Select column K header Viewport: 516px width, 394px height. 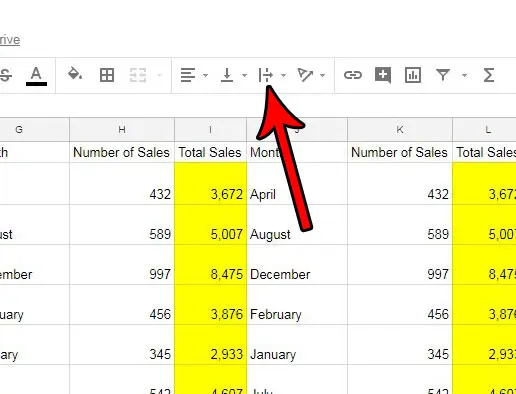coord(400,129)
